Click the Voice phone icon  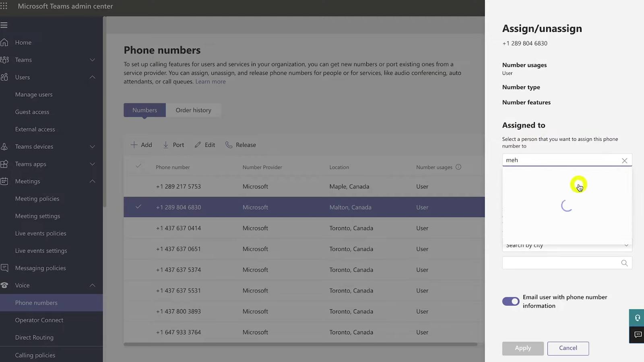[4, 285]
